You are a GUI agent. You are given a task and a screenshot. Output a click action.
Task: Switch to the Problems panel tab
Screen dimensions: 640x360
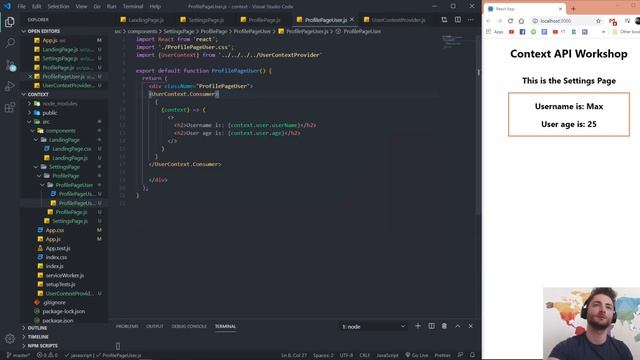(127, 326)
